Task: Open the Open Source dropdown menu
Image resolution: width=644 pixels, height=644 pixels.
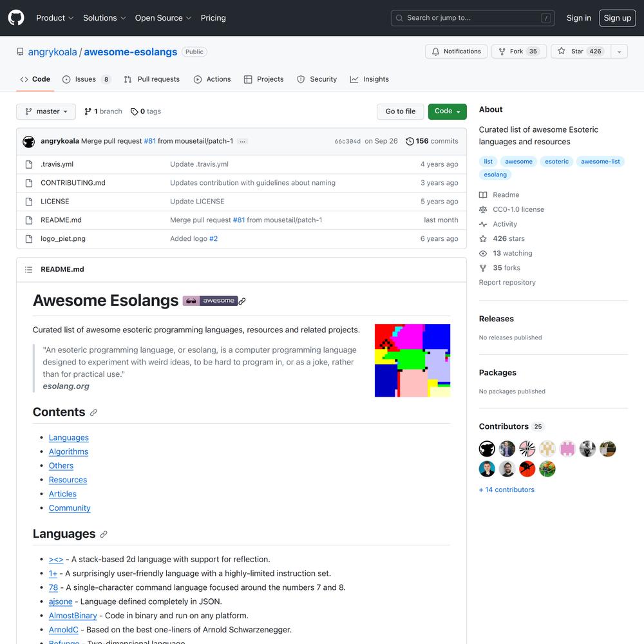Action: [163, 18]
